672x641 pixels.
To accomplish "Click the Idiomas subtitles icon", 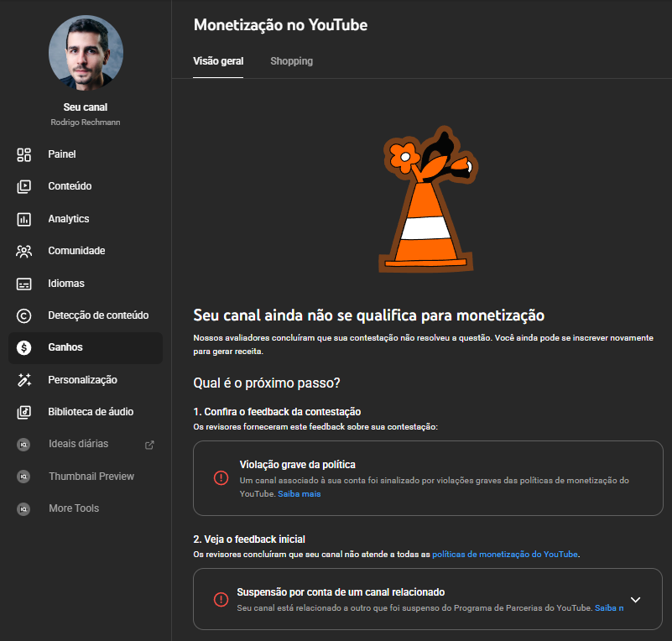I will point(23,284).
